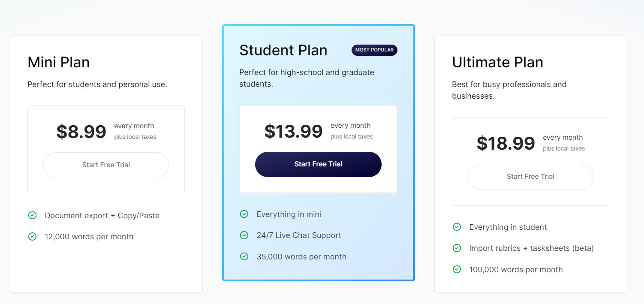Screen dimensions: 644x304
Task: Click the $8.99 price text
Action: click(x=81, y=132)
